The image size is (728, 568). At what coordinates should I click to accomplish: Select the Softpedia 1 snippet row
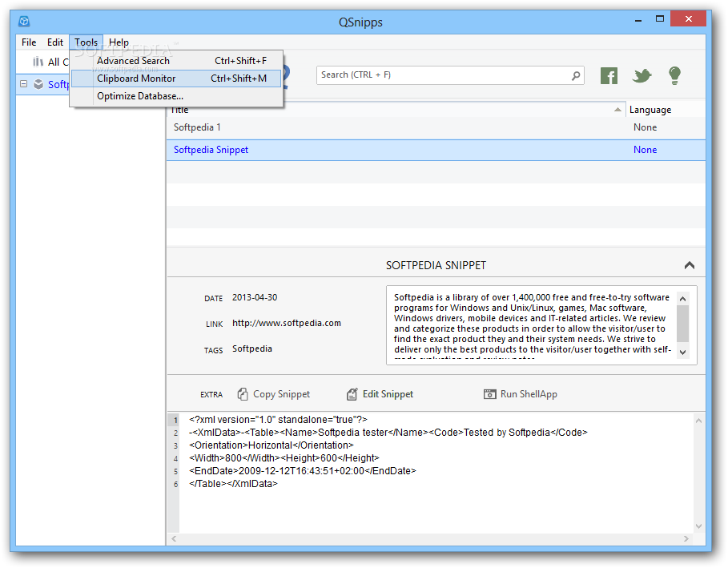436,127
